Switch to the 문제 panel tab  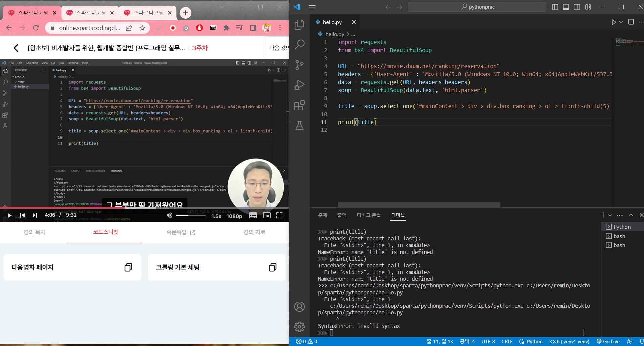[x=322, y=215]
